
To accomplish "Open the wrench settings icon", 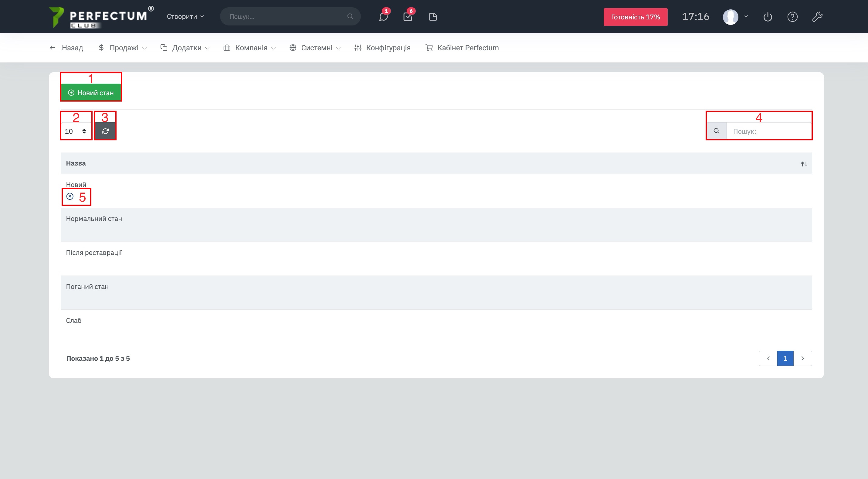I will click(817, 17).
